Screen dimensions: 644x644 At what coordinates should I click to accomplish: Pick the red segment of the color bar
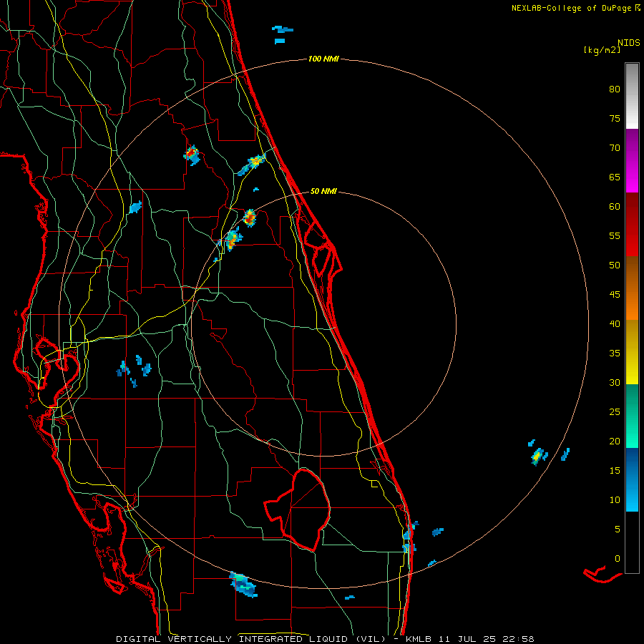coord(632,224)
